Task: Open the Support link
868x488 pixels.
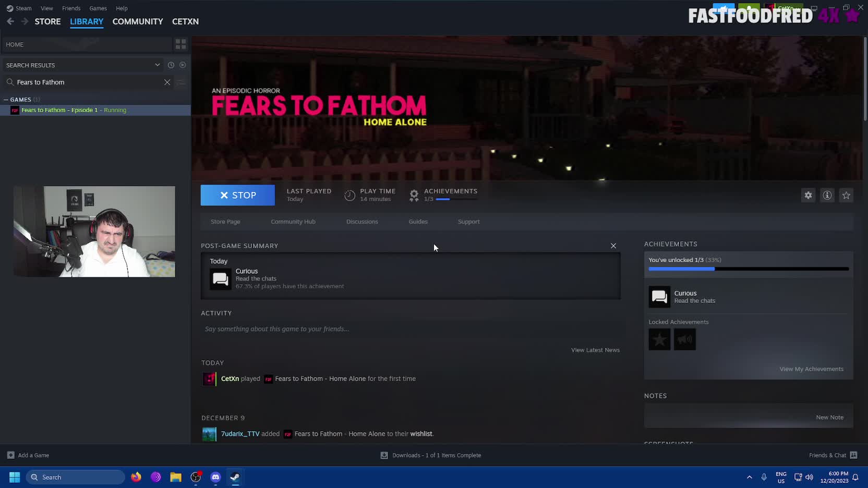Action: pos(468,222)
